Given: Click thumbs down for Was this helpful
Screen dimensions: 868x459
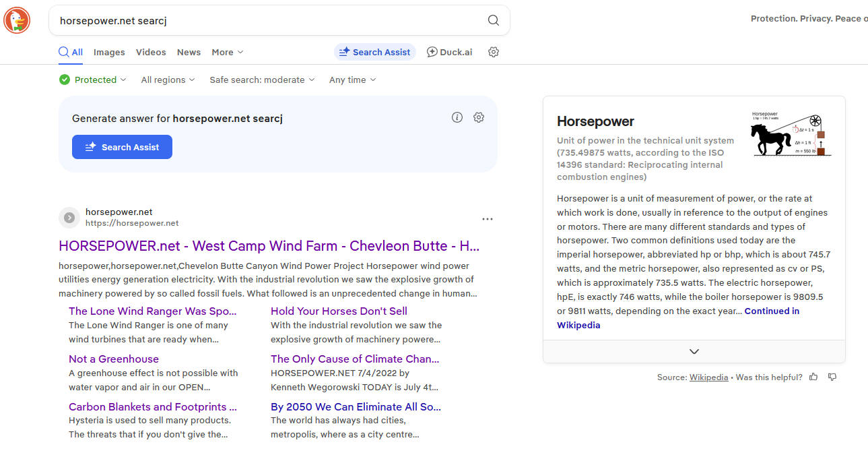Looking at the screenshot, I should click(x=832, y=377).
